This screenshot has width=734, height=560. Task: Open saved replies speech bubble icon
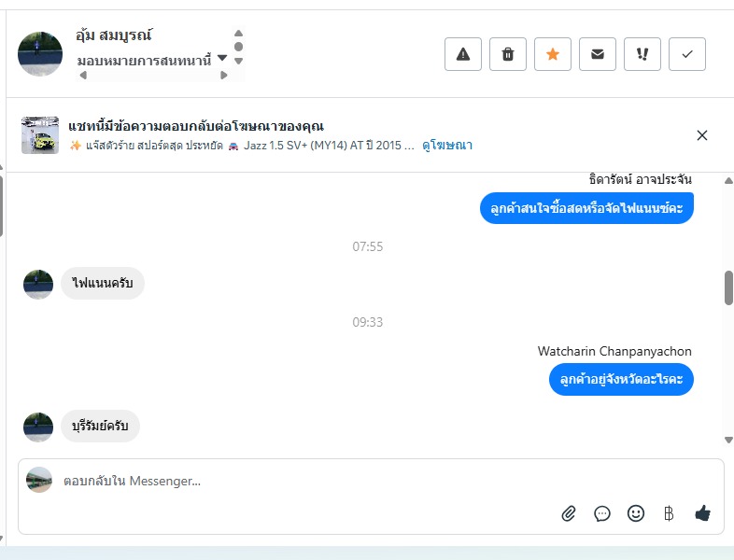coord(602,513)
